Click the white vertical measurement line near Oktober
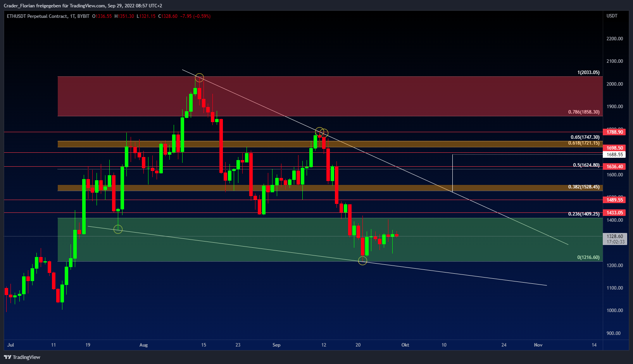The width and height of the screenshot is (633, 364). (x=452, y=173)
